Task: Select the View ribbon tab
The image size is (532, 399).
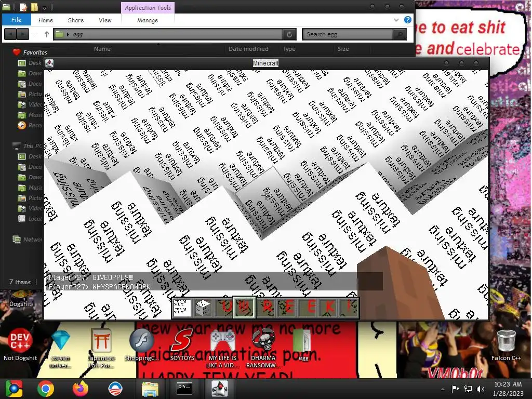Action: pos(105,20)
